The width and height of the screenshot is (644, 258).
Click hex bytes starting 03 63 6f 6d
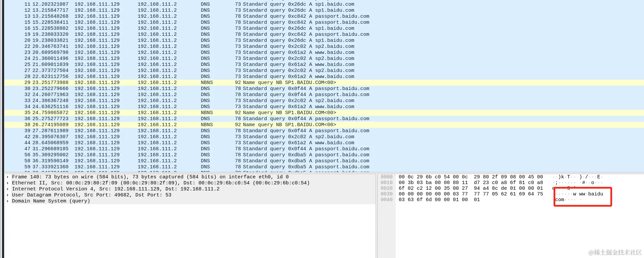[439, 200]
